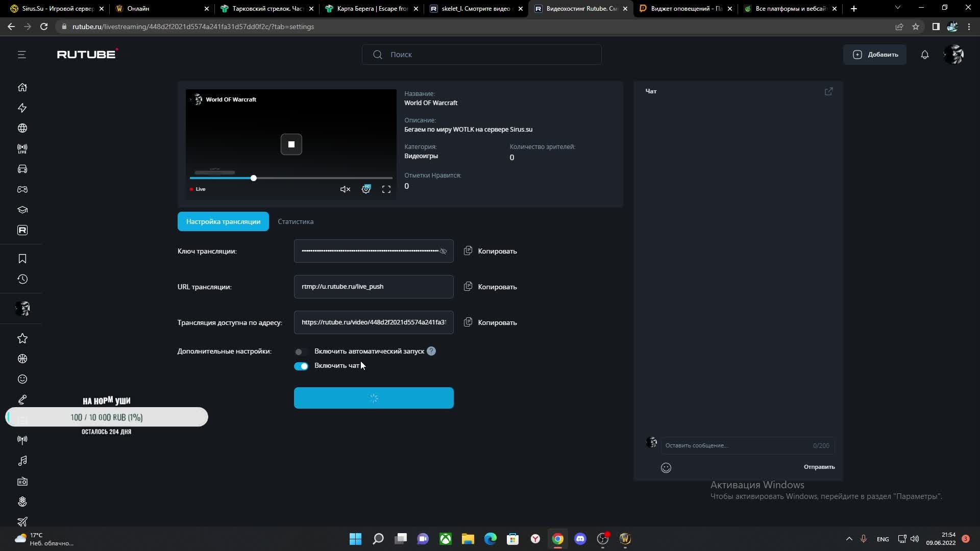This screenshot has height=551, width=980.
Task: Click the stream key input field
Action: [x=374, y=251]
